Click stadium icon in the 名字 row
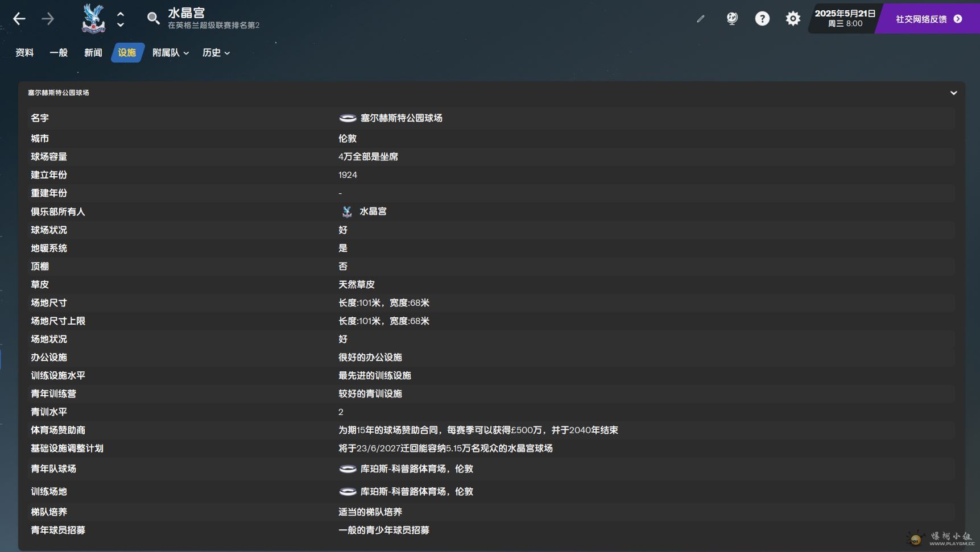Viewport: 980px width, 552px height. pyautogui.click(x=348, y=118)
